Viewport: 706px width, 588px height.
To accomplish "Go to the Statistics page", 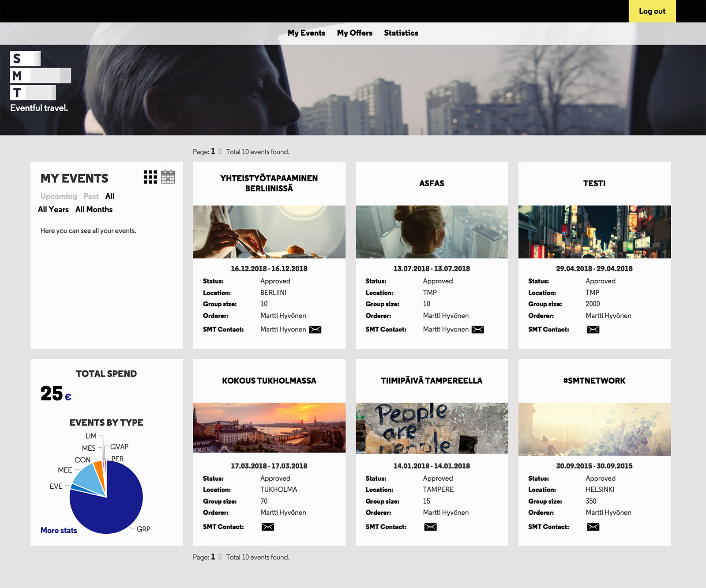I will pyautogui.click(x=401, y=33).
